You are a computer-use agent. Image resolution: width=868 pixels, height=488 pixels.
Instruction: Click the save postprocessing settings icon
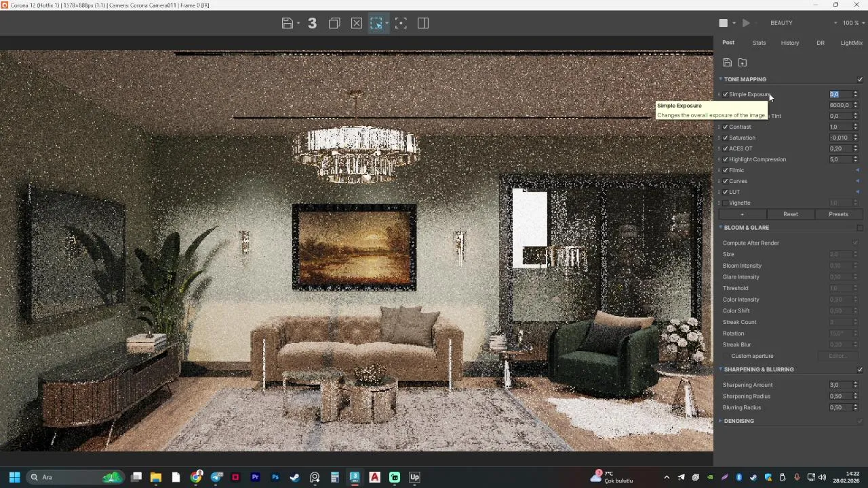tap(727, 62)
